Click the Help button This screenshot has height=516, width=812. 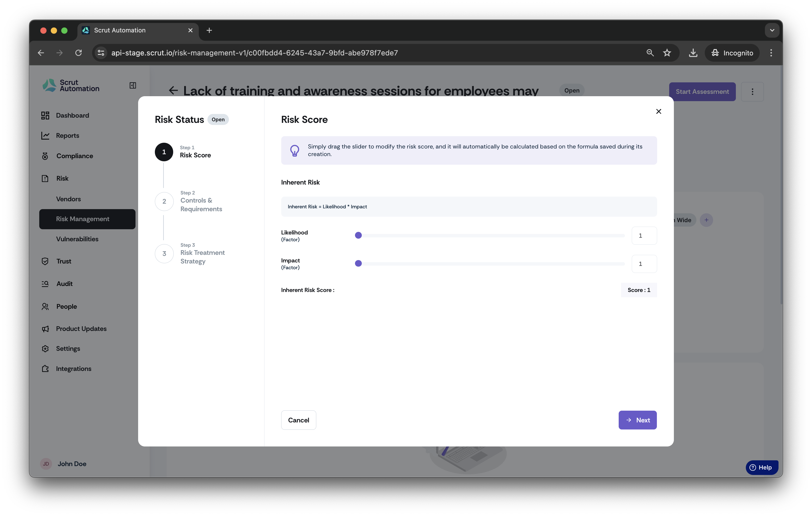(x=762, y=467)
